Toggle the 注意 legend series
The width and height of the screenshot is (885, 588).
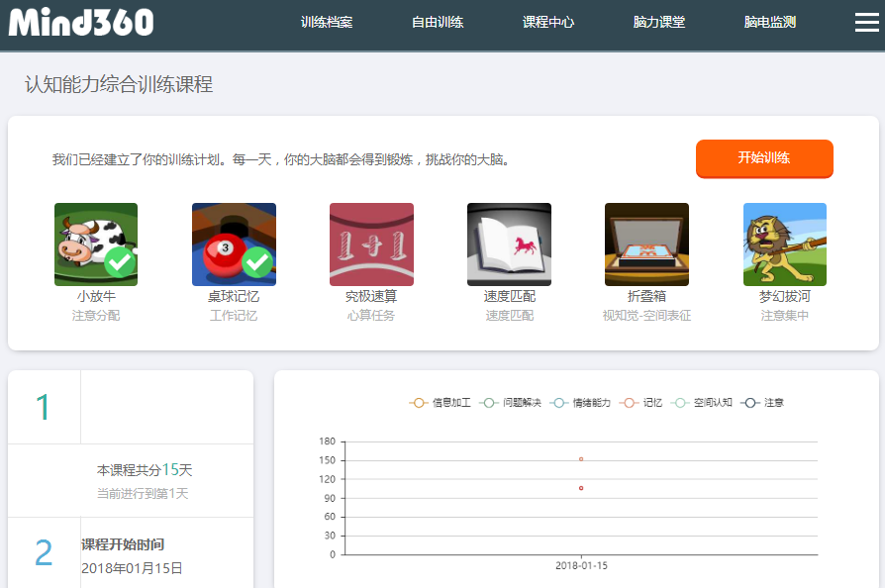(763, 403)
